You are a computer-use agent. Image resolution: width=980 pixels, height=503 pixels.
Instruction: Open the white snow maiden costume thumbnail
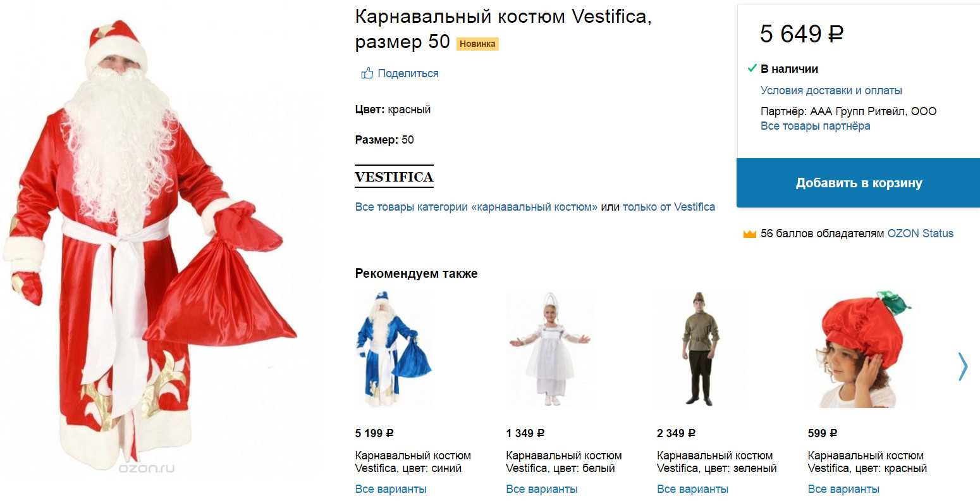[548, 349]
